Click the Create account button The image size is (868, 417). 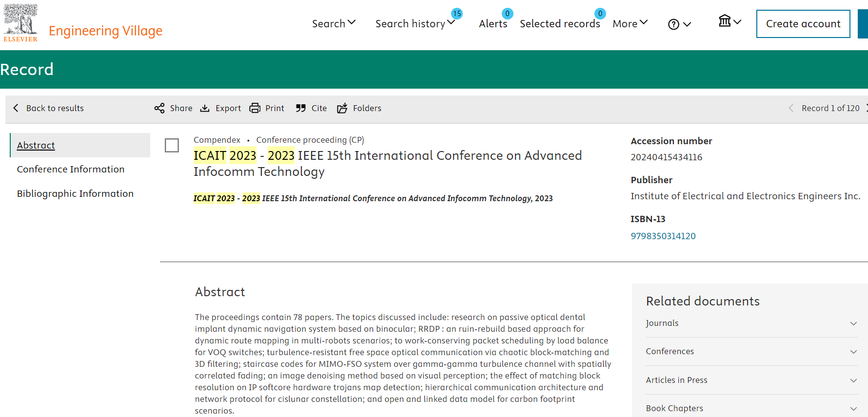pyautogui.click(x=803, y=24)
